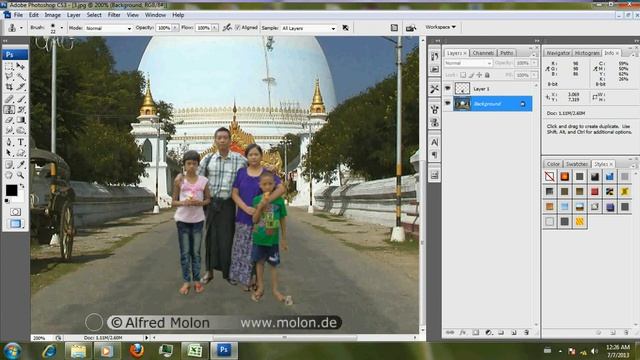Screen dimensions: 640x360
Task: Select the History Brush tool
Action: point(20,109)
